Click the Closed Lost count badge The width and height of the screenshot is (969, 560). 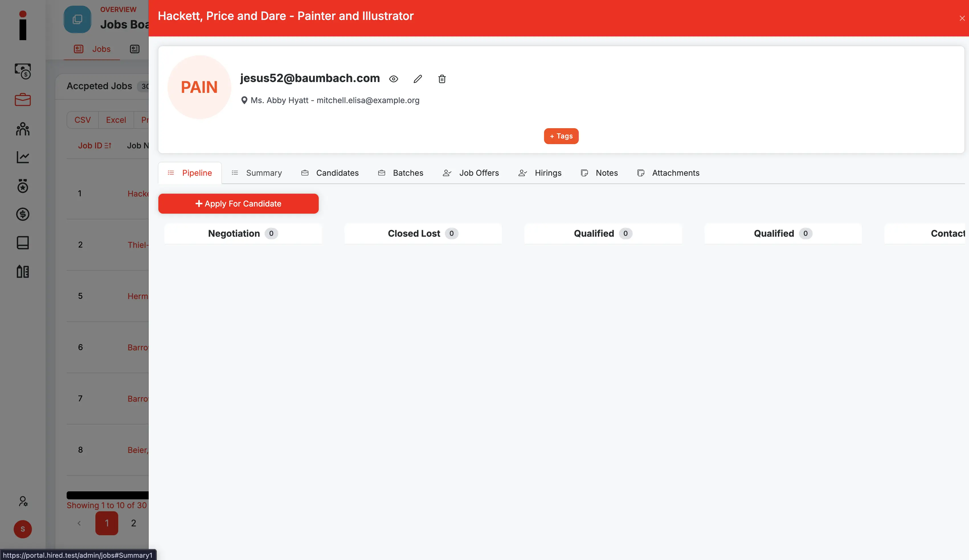(451, 234)
